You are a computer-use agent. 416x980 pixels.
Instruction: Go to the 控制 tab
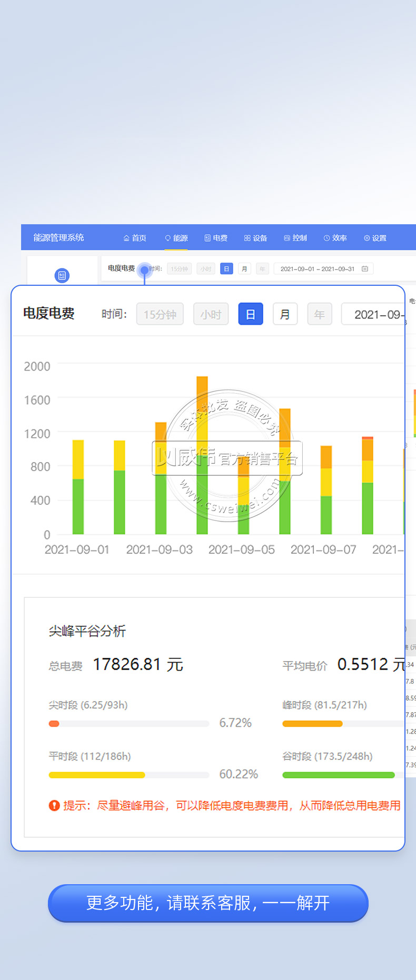(295, 238)
